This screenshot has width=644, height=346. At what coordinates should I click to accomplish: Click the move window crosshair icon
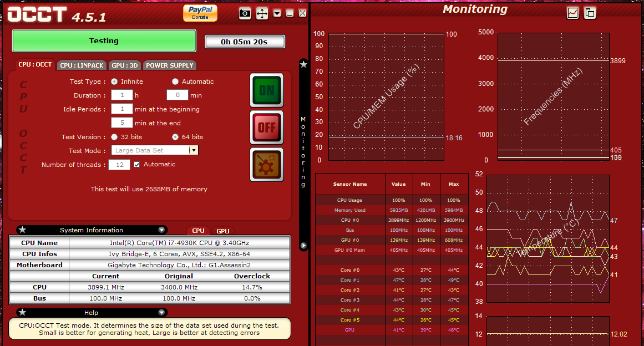coord(262,13)
